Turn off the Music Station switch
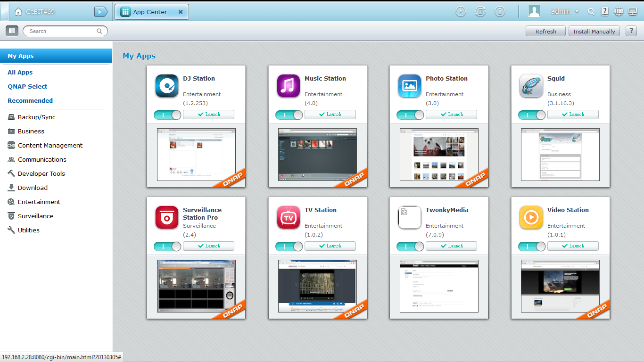 coord(289,115)
